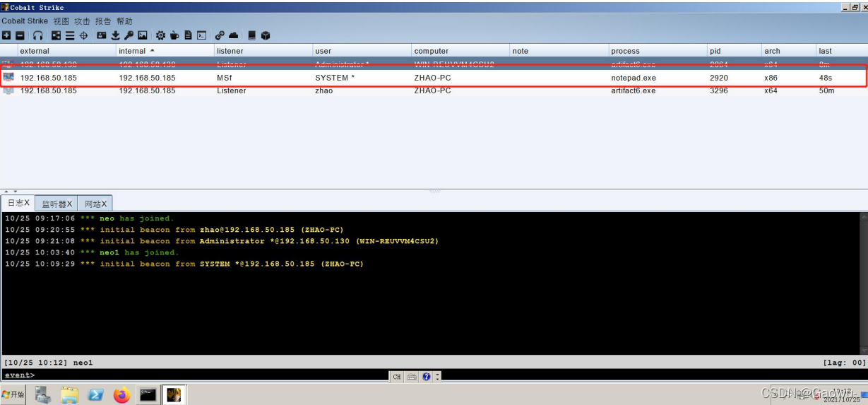Generate Windows executable via gear icon
The height and width of the screenshot is (405, 868).
click(x=160, y=35)
